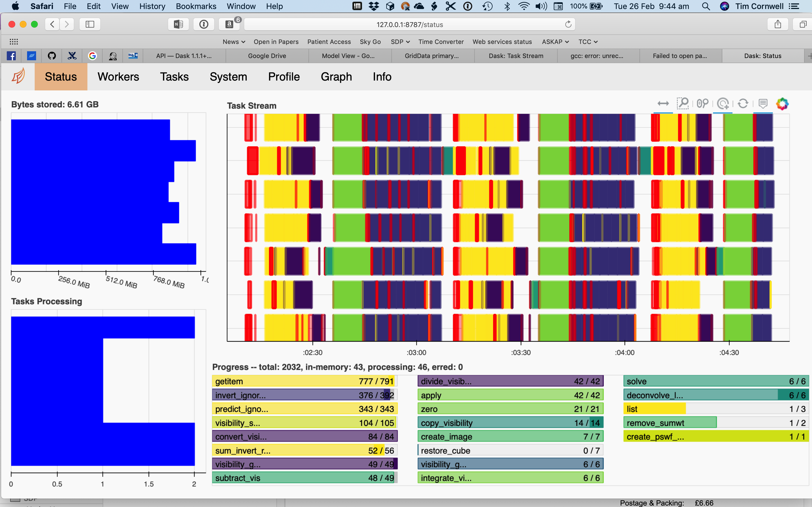Reload the page with refresh icon

[568, 25]
